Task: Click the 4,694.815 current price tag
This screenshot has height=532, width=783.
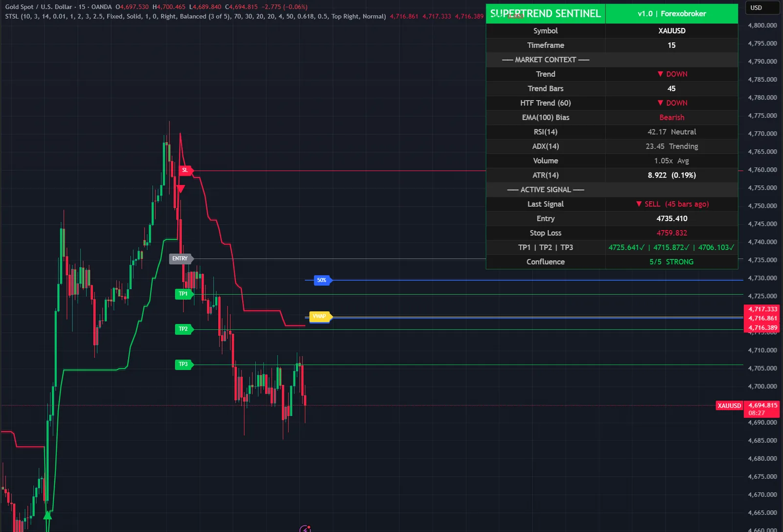Action: click(762, 406)
